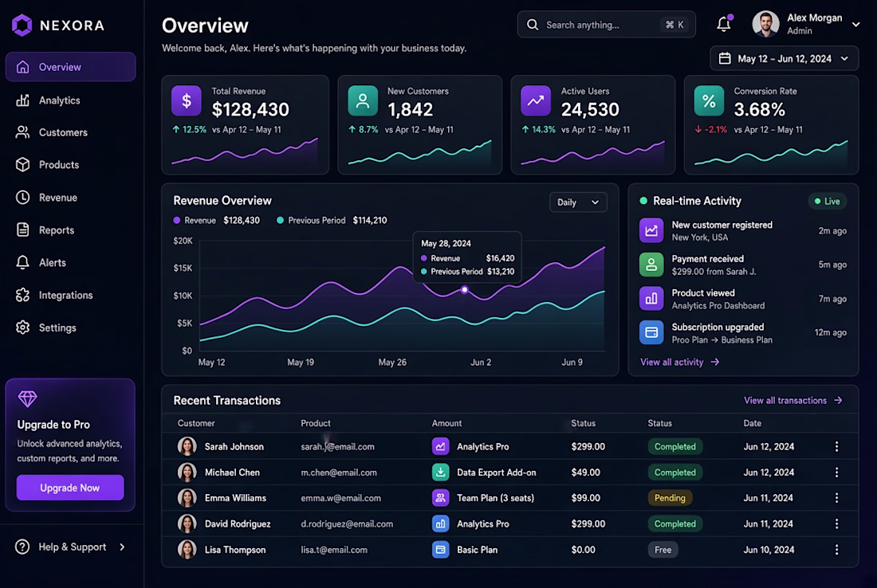Click the Product viewed bar chart icon
The height and width of the screenshot is (588, 877).
(651, 299)
